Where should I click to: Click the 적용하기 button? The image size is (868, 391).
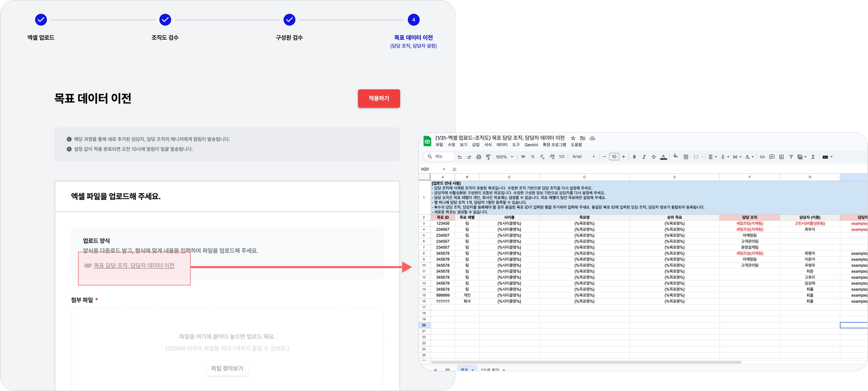click(379, 98)
